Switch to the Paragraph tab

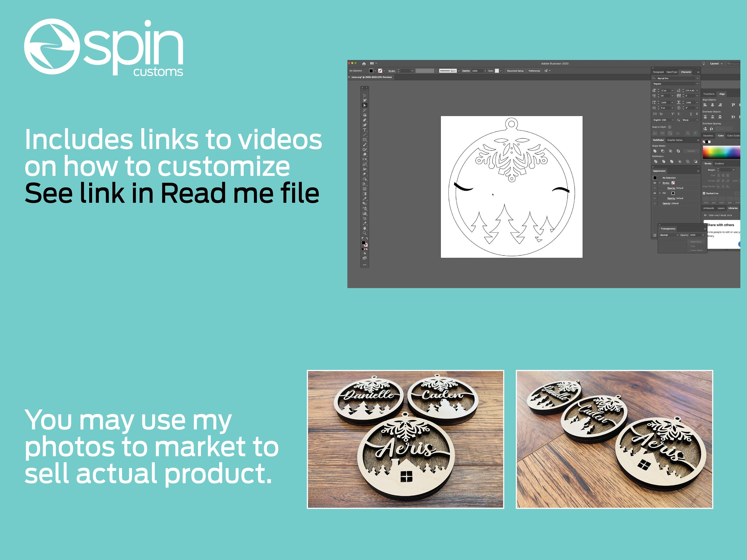659,72
